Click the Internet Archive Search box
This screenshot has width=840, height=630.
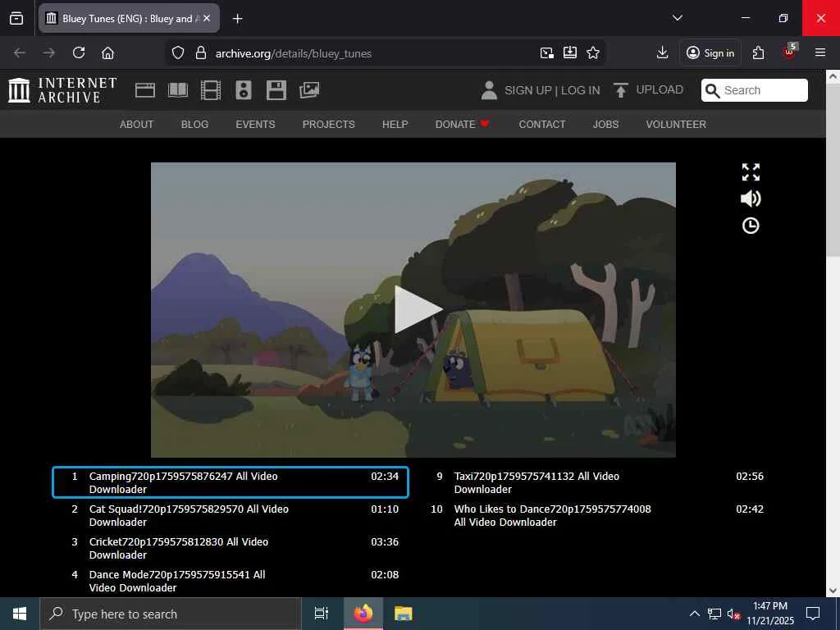(x=755, y=90)
